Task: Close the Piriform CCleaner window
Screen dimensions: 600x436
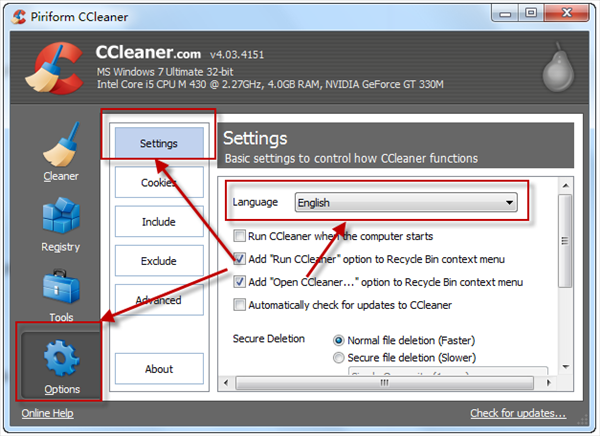Action: tap(567, 13)
